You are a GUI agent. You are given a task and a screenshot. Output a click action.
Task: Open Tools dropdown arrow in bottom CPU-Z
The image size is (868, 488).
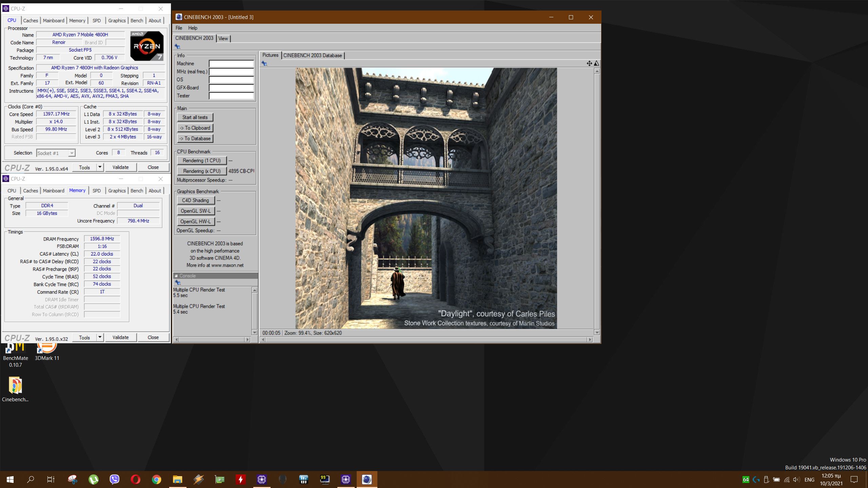(x=100, y=337)
